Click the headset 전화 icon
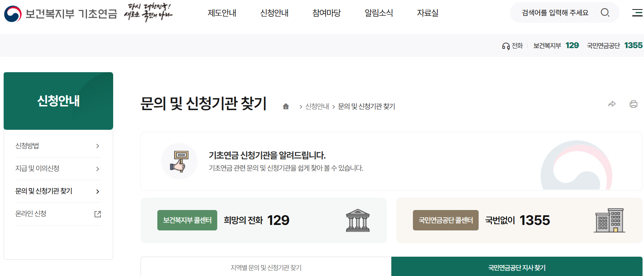644x276 pixels. 506,46
